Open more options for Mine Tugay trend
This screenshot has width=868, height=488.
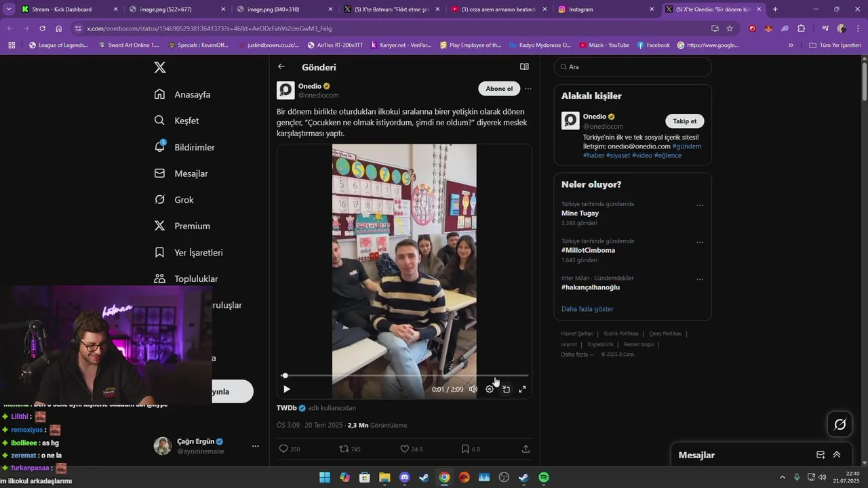(x=700, y=205)
